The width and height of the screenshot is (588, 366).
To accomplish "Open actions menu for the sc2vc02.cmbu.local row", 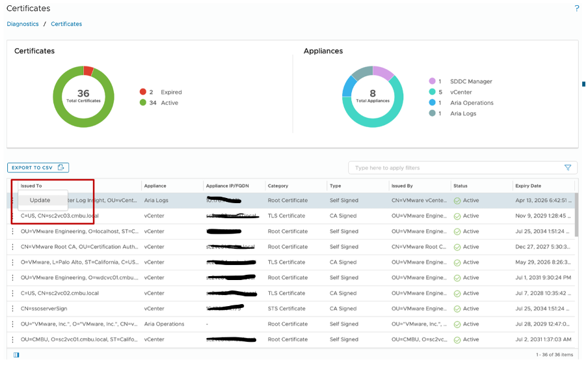I will (x=12, y=293).
